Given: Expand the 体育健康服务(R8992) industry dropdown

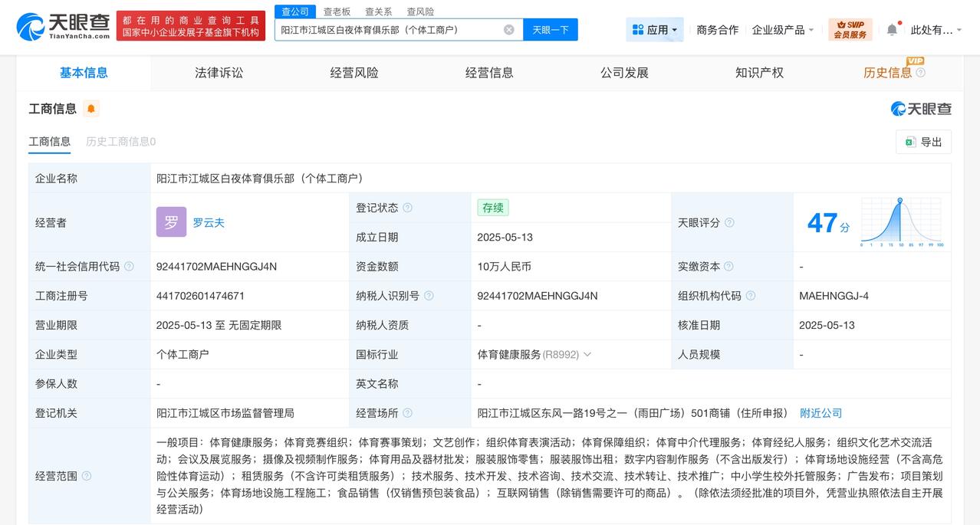Looking at the screenshot, I should (x=586, y=354).
